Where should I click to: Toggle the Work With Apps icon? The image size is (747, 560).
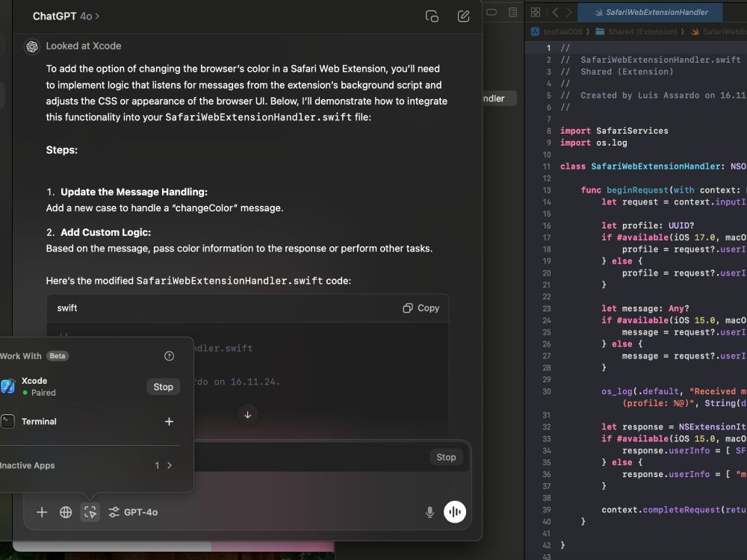click(90, 512)
